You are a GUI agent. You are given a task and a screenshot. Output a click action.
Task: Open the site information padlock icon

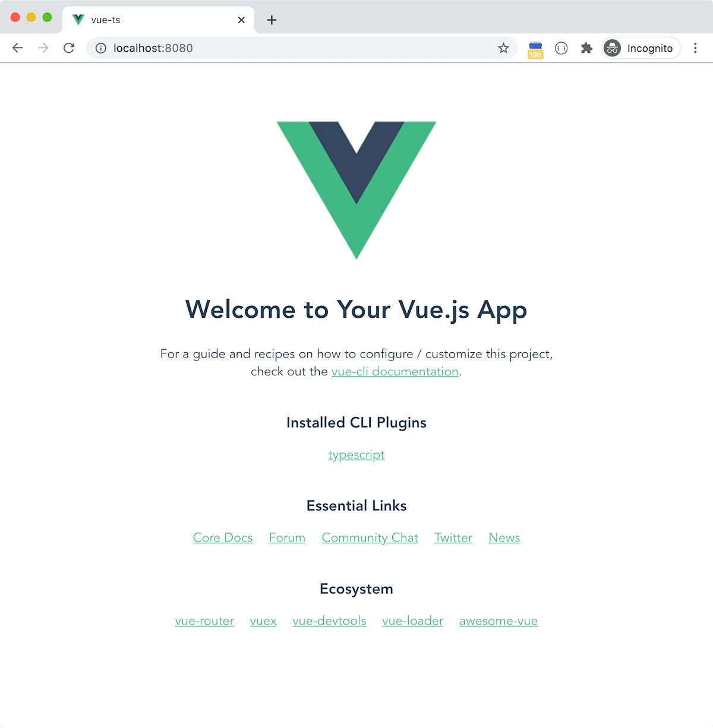click(x=100, y=48)
